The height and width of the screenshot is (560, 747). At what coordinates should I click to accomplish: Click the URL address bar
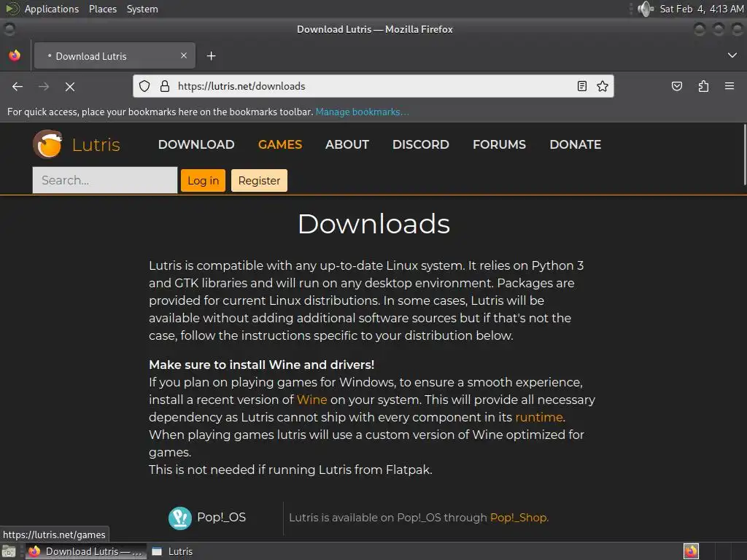click(373, 86)
